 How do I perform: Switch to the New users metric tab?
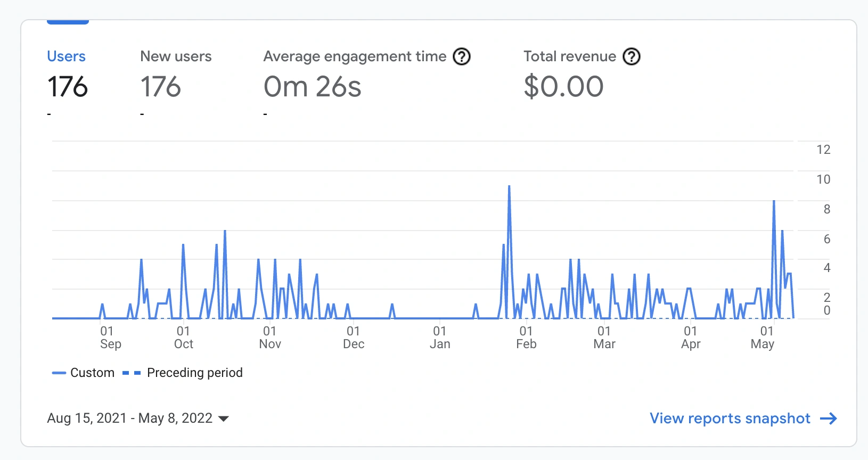176,56
